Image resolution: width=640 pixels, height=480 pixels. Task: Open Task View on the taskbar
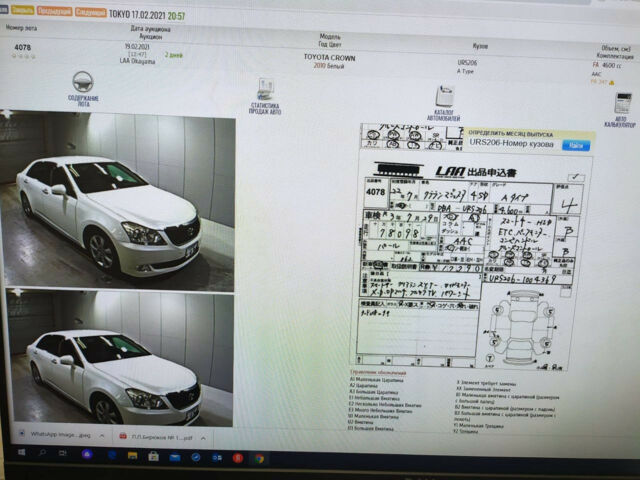point(62,453)
